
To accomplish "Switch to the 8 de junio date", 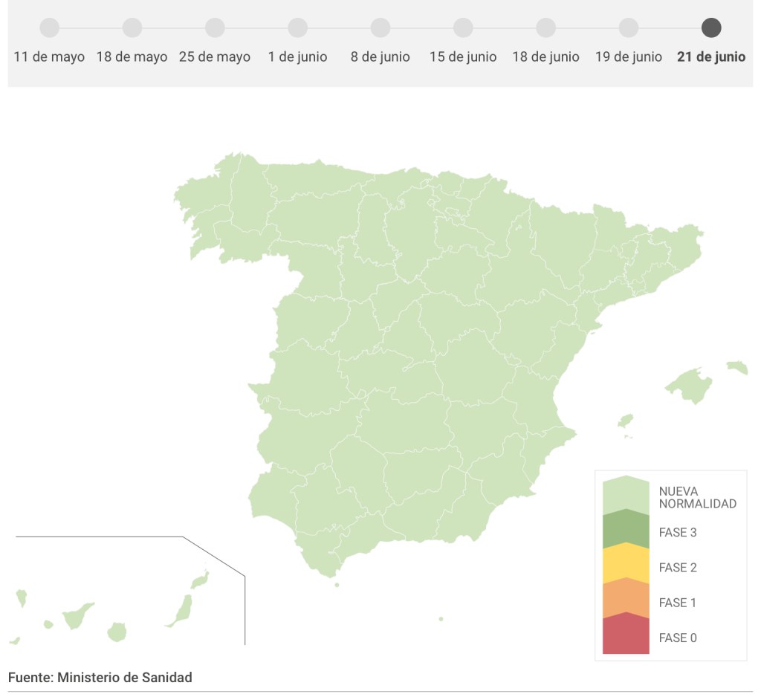I will [380, 28].
